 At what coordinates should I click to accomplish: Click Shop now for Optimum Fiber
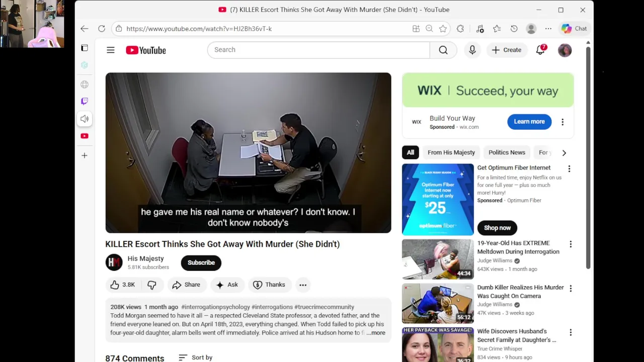click(497, 228)
